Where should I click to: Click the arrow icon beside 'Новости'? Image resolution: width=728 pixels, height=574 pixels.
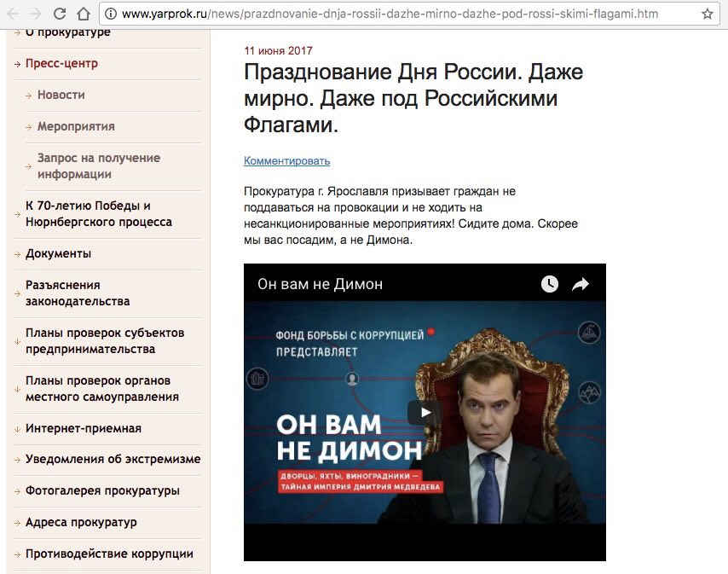coord(29,96)
